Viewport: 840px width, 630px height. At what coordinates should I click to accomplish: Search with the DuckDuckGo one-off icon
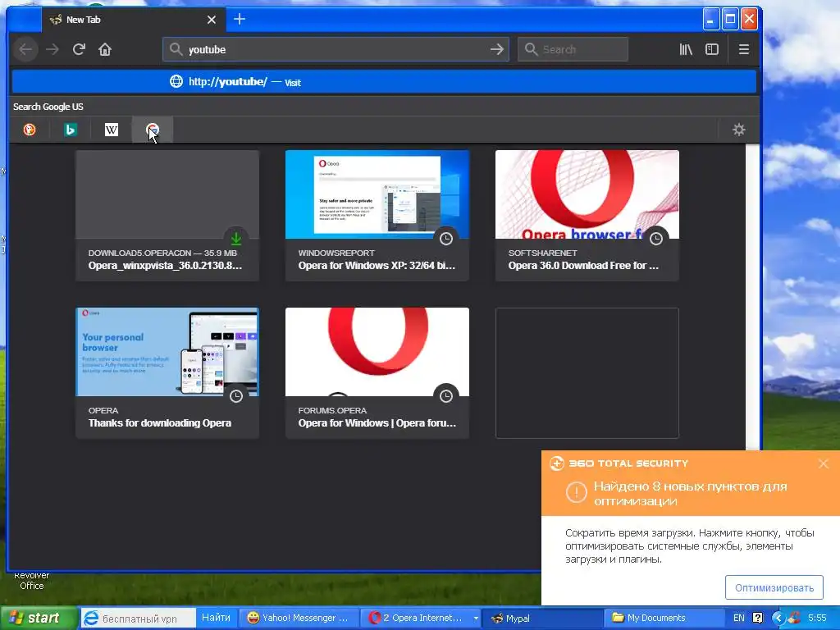click(x=30, y=130)
